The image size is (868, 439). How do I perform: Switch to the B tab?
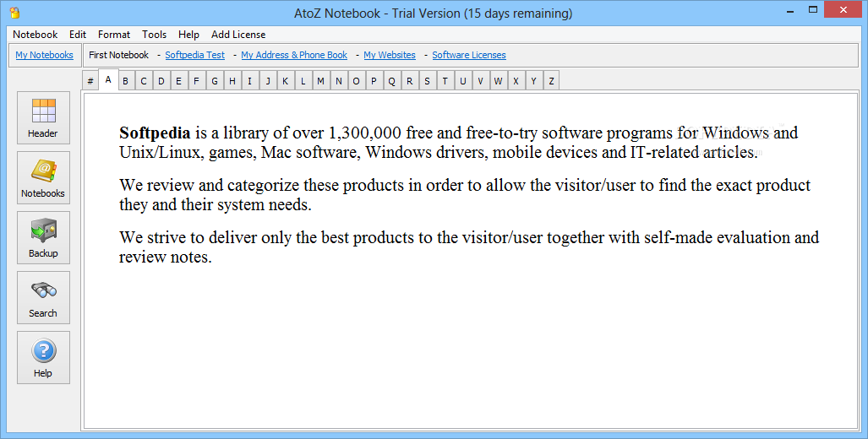coord(126,81)
